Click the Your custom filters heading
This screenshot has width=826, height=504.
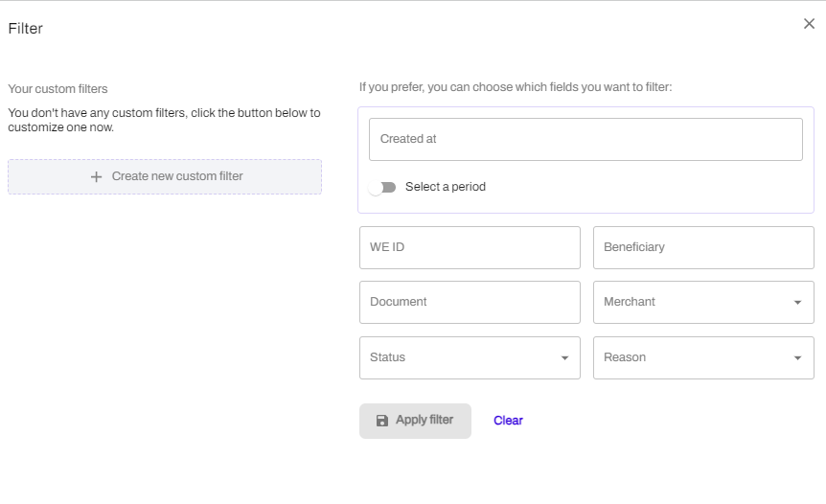(x=57, y=89)
